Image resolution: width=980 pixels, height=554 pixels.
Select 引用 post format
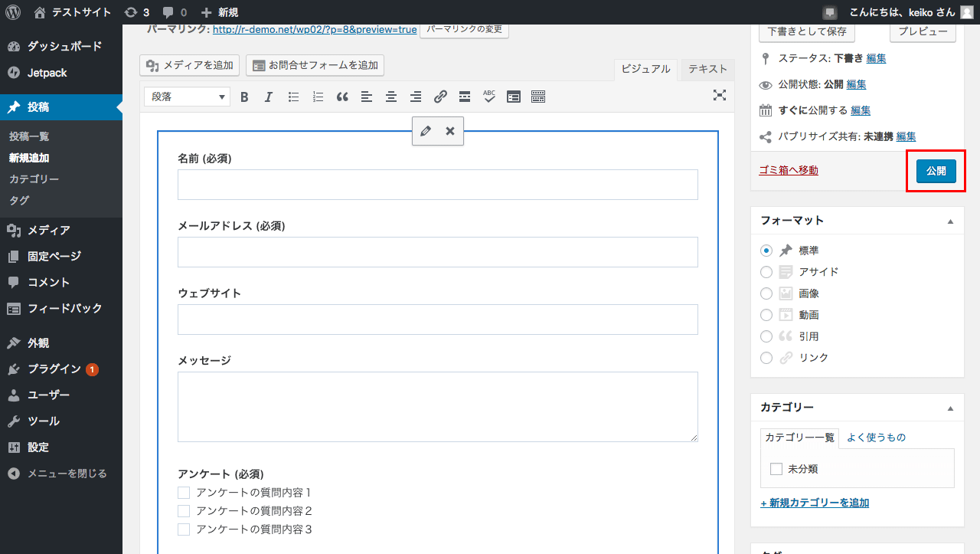pos(766,336)
